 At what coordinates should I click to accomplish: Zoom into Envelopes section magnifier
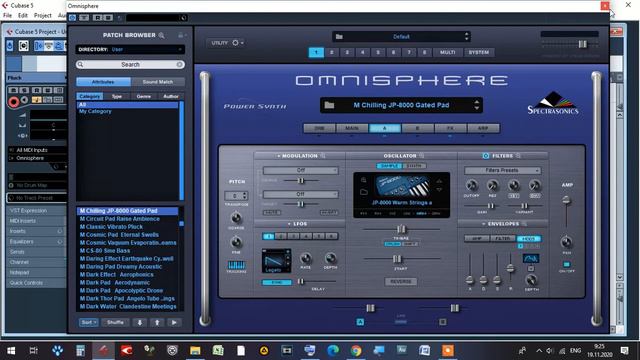click(524, 224)
